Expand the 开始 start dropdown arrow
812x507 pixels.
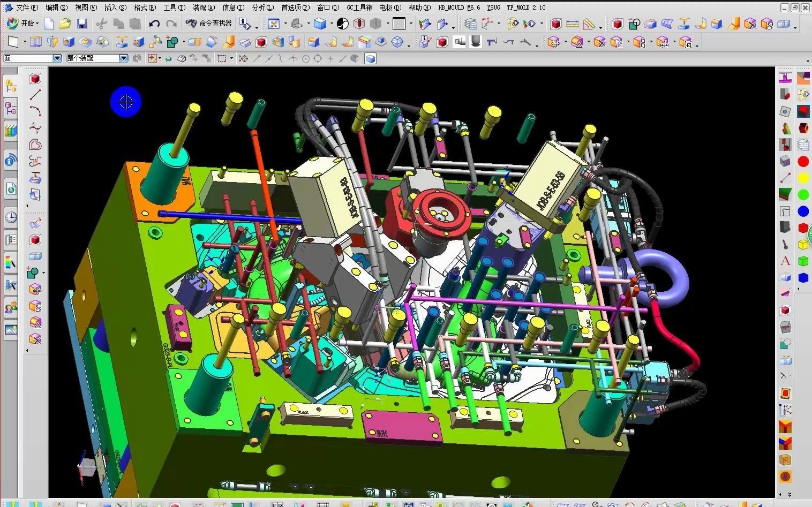[36, 24]
